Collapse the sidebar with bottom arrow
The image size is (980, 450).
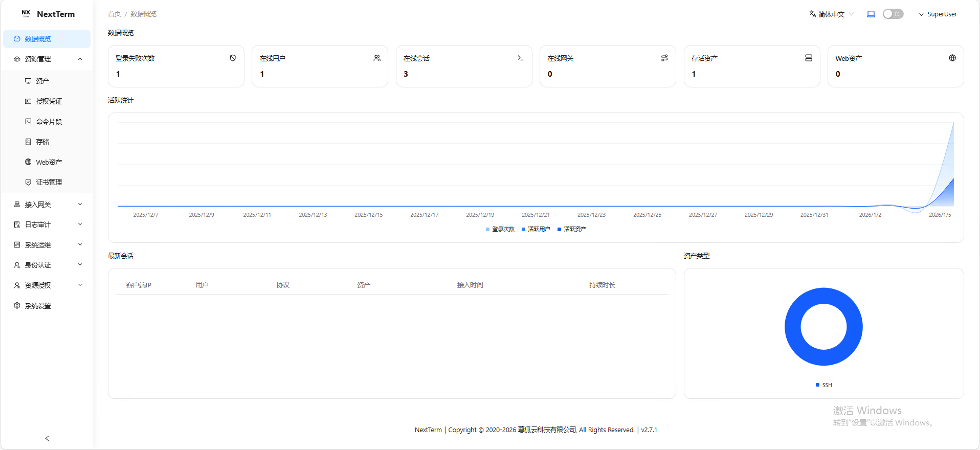47,438
